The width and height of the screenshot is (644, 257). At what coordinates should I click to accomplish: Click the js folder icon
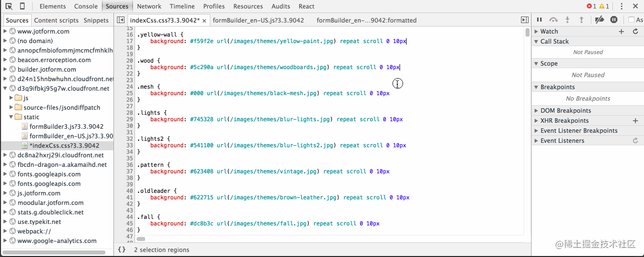pos(19,98)
